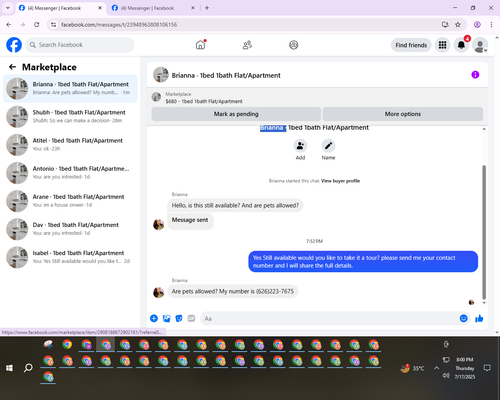Open weather 35°C widget in taskbar
The height and width of the screenshot is (400, 500).
413,368
